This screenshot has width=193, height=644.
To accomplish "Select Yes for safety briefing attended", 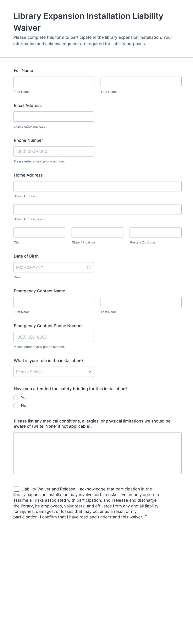I will point(16,397).
